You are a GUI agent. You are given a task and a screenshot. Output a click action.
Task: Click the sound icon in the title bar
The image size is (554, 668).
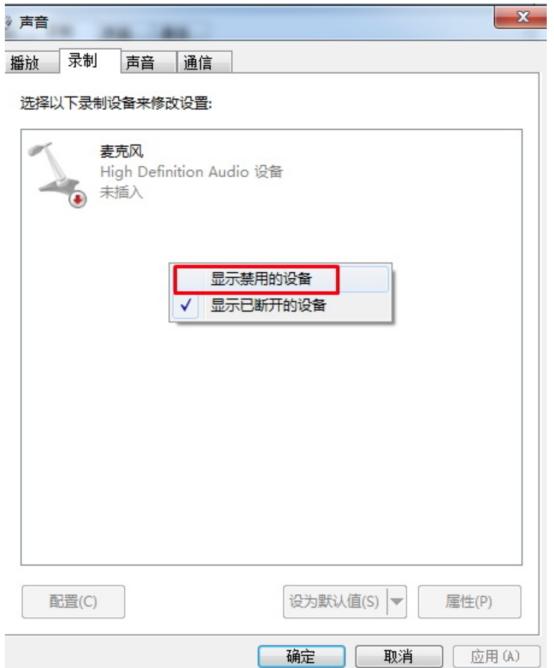tap(8, 22)
